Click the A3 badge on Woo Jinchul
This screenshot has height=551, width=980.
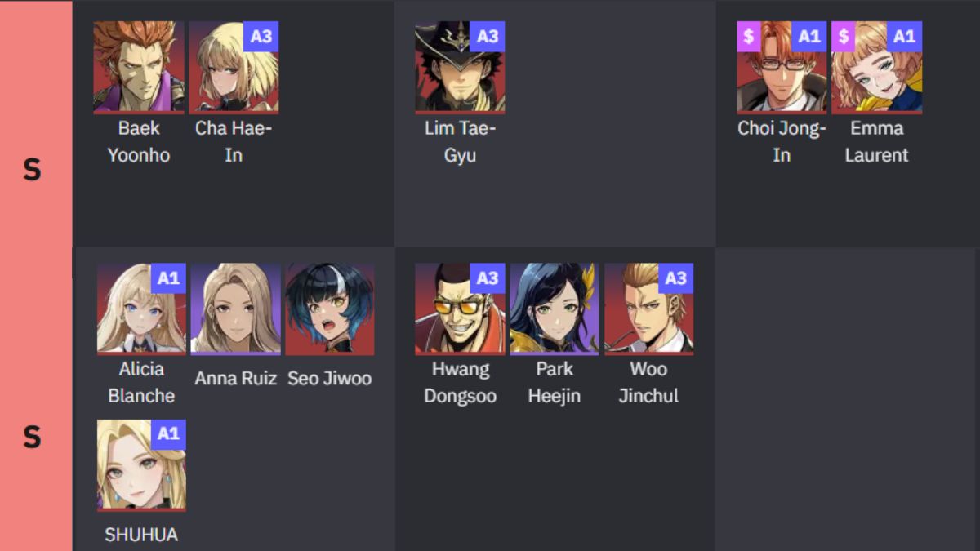676,278
